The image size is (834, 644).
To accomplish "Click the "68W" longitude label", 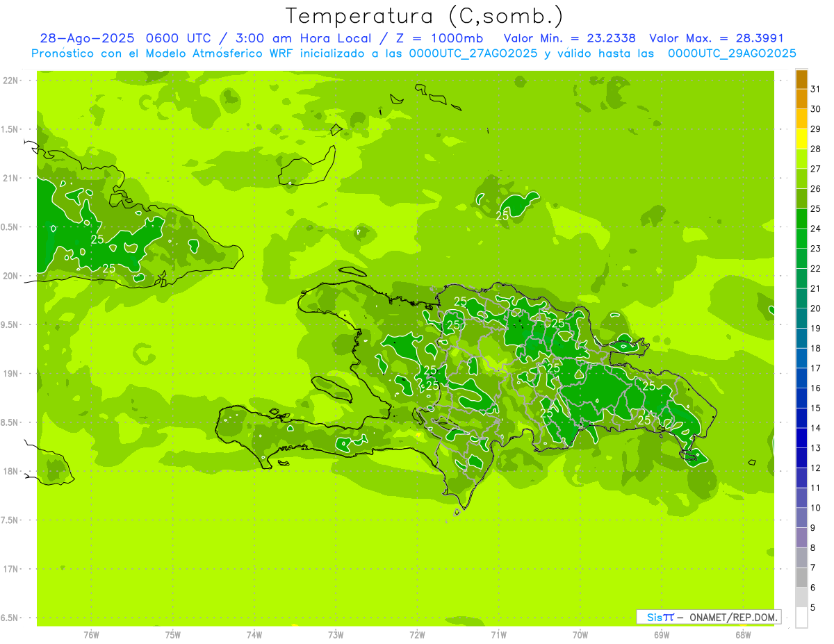I will [743, 635].
